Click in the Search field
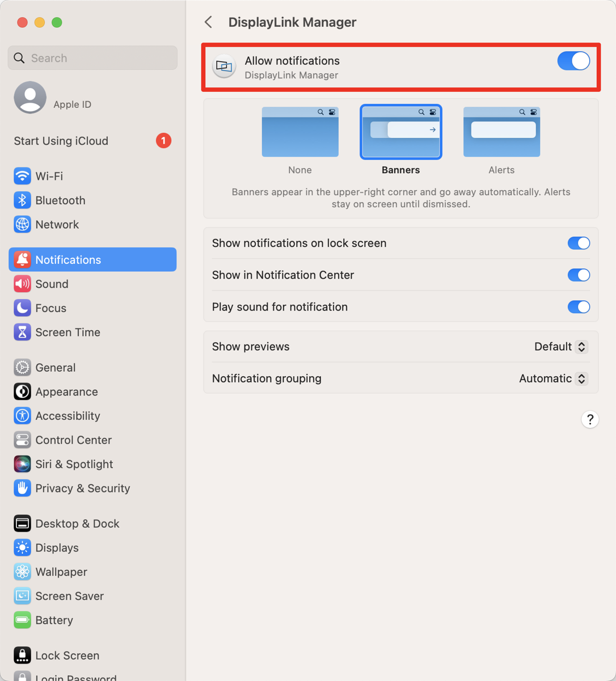Image resolution: width=616 pixels, height=681 pixels. (x=92, y=58)
